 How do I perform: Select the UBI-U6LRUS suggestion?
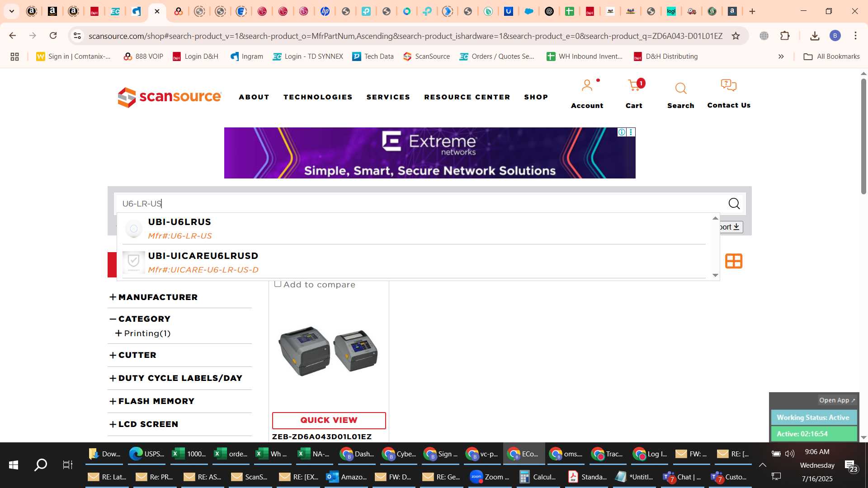pyautogui.click(x=414, y=229)
